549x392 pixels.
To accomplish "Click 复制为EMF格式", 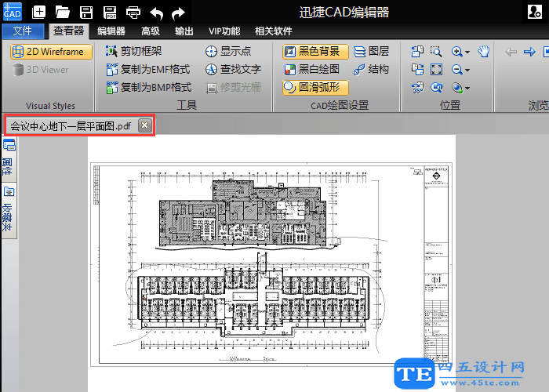I will click(x=148, y=69).
